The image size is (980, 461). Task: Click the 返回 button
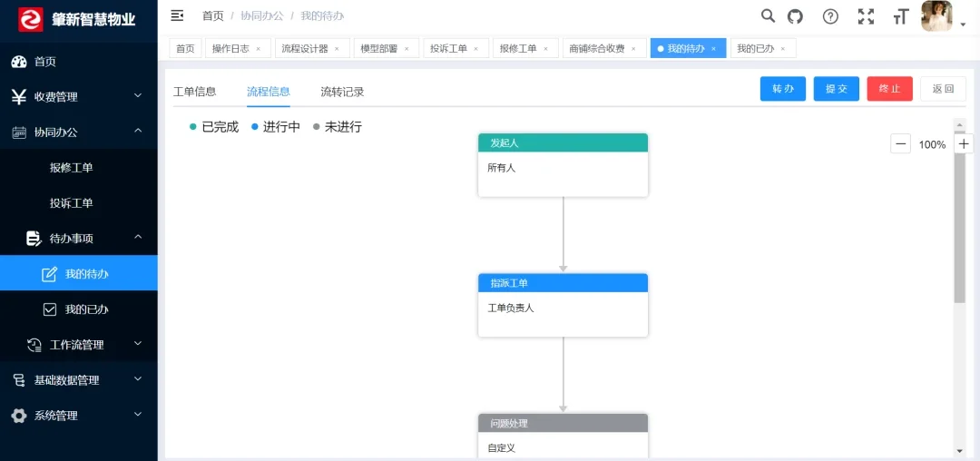[943, 89]
